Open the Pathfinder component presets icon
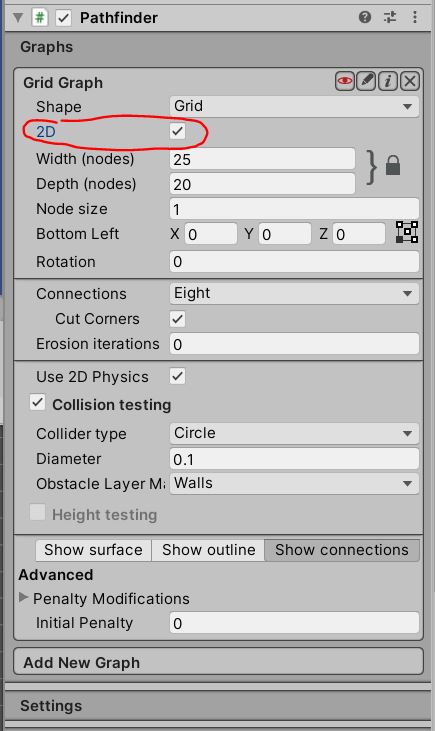435x731 pixels. (x=390, y=17)
